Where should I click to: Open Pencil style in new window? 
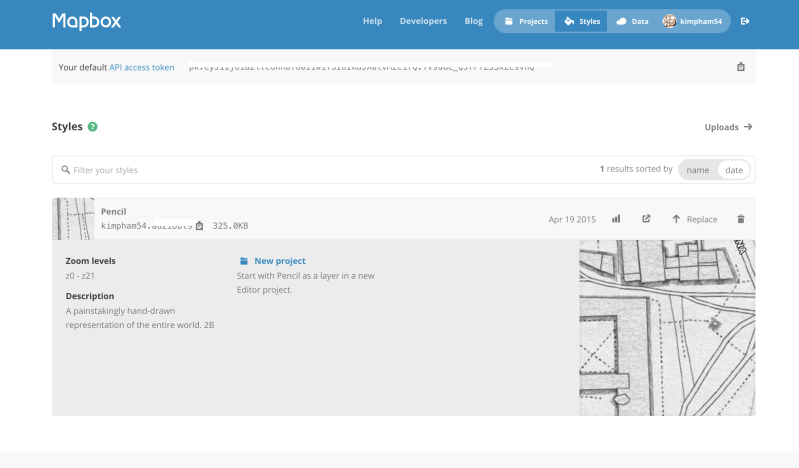tap(646, 219)
